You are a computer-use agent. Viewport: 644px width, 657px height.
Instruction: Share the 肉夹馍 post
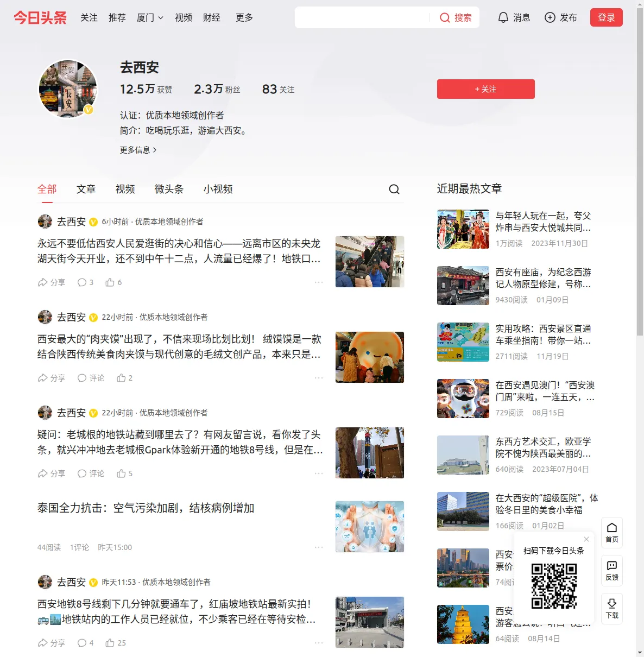[x=52, y=378]
